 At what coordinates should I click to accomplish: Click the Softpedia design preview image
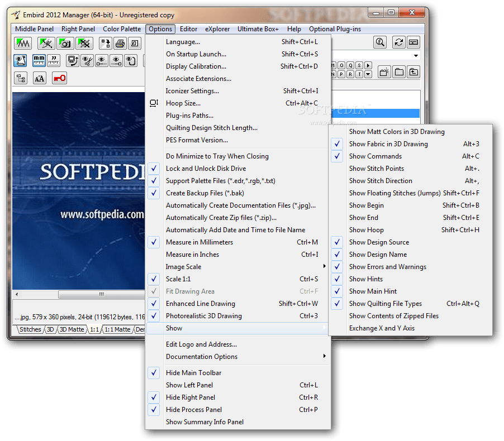pos(78,191)
